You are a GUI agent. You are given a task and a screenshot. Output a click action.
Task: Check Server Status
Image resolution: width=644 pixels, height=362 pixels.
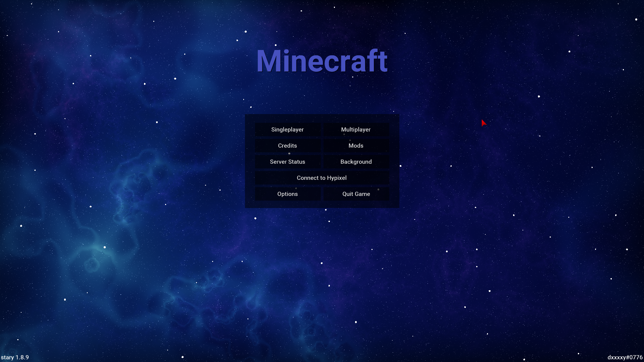[288, 162]
